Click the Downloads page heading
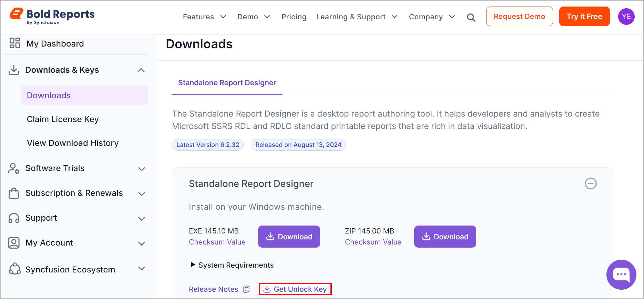Screen dimensions: 644x299 coord(199,44)
